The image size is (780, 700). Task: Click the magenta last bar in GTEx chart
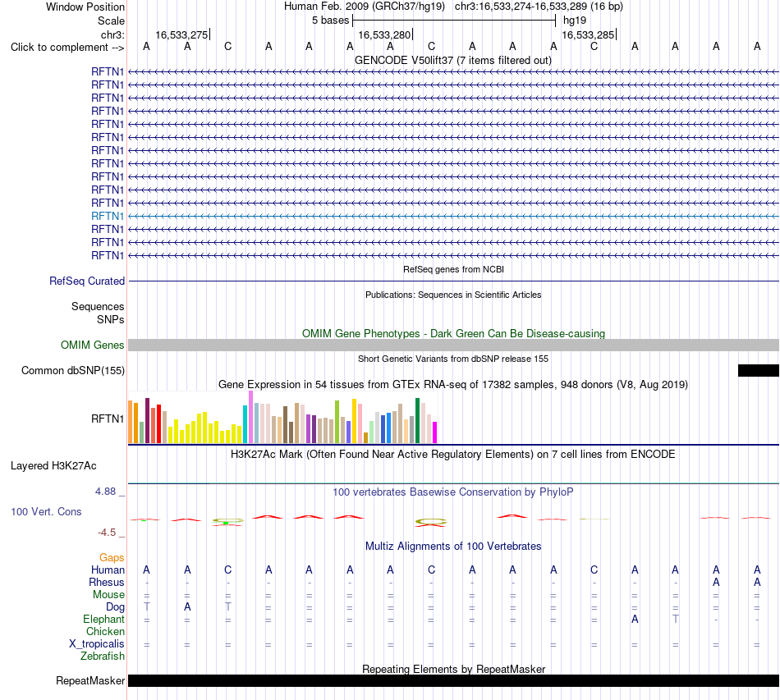pyautogui.click(x=435, y=432)
